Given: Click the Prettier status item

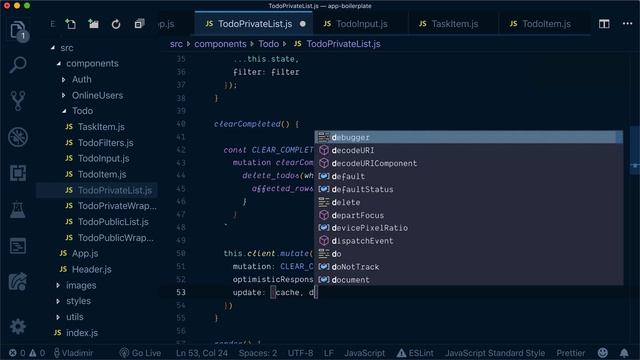Looking at the screenshot, I should click(571, 353).
